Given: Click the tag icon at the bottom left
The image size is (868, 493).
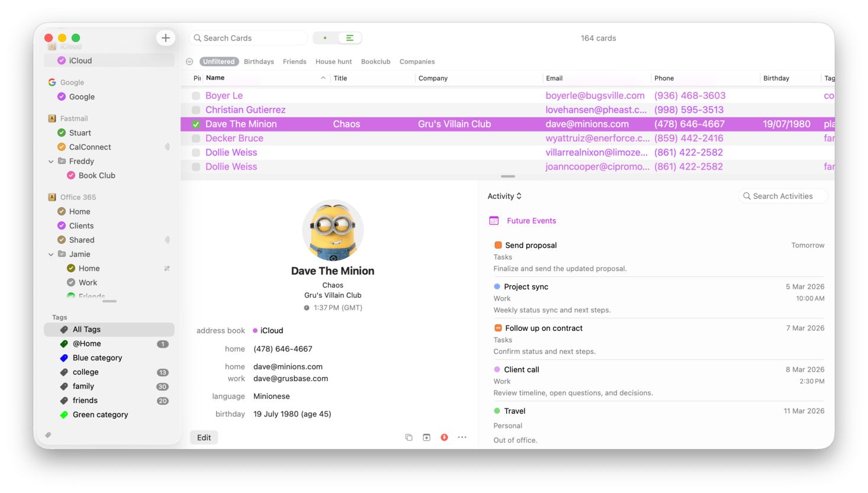Looking at the screenshot, I should [x=48, y=434].
